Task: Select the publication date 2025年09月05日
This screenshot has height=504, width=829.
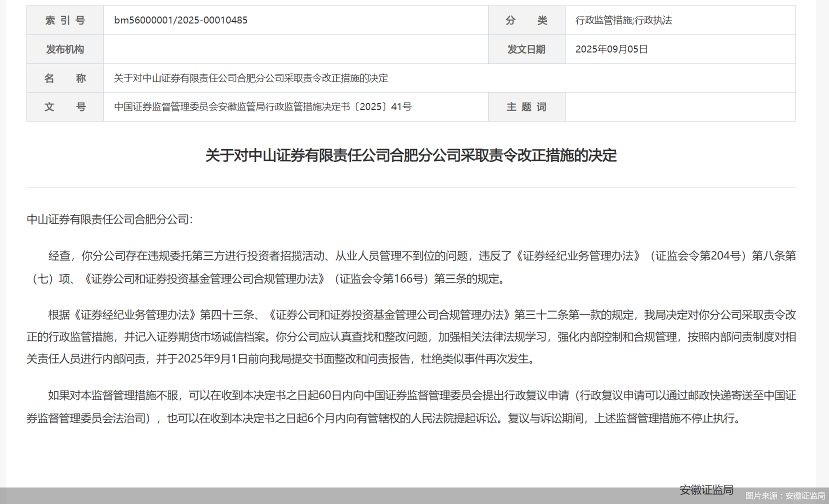Action: [611, 49]
